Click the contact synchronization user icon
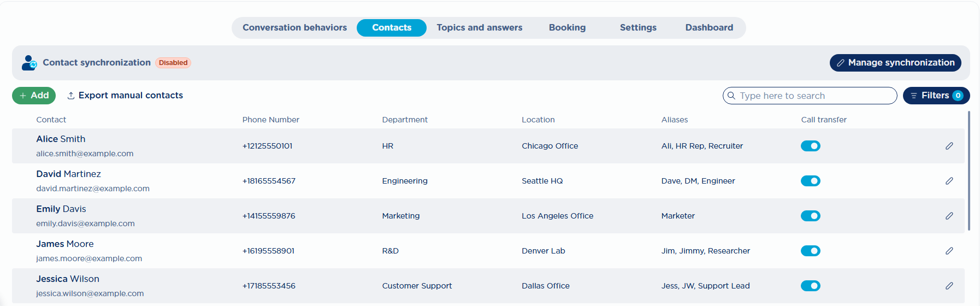 [29, 63]
